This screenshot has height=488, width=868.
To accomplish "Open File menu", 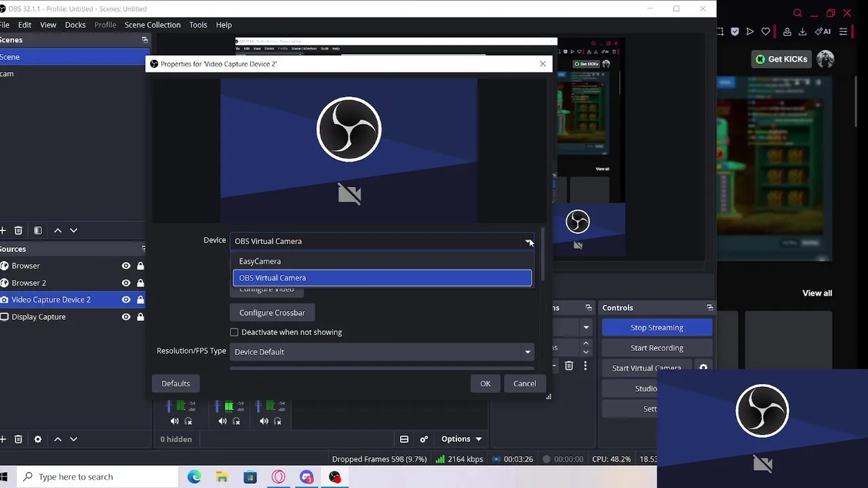I will point(4,25).
